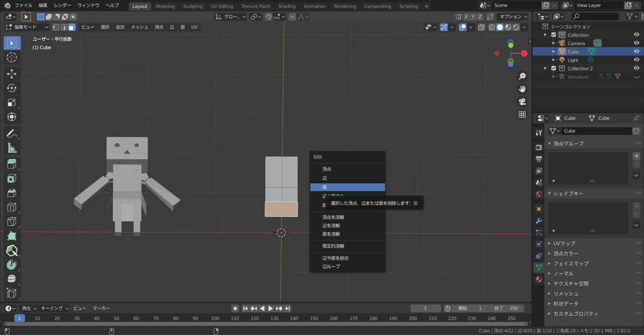The height and width of the screenshot is (335, 644).
Task: Open the Material properties tab icon
Action: (539, 279)
